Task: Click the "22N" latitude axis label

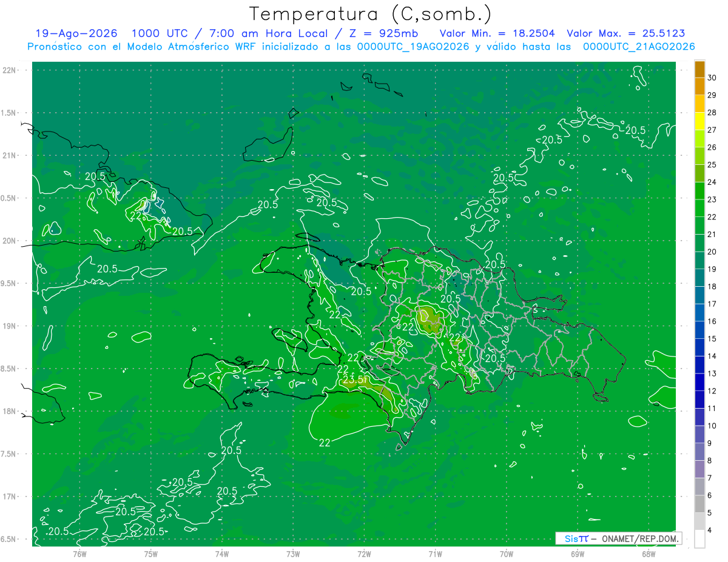Action: click(9, 70)
